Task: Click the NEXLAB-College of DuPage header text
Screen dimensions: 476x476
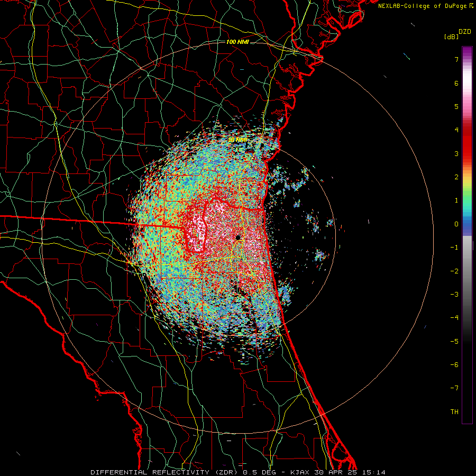Action: [x=423, y=6]
